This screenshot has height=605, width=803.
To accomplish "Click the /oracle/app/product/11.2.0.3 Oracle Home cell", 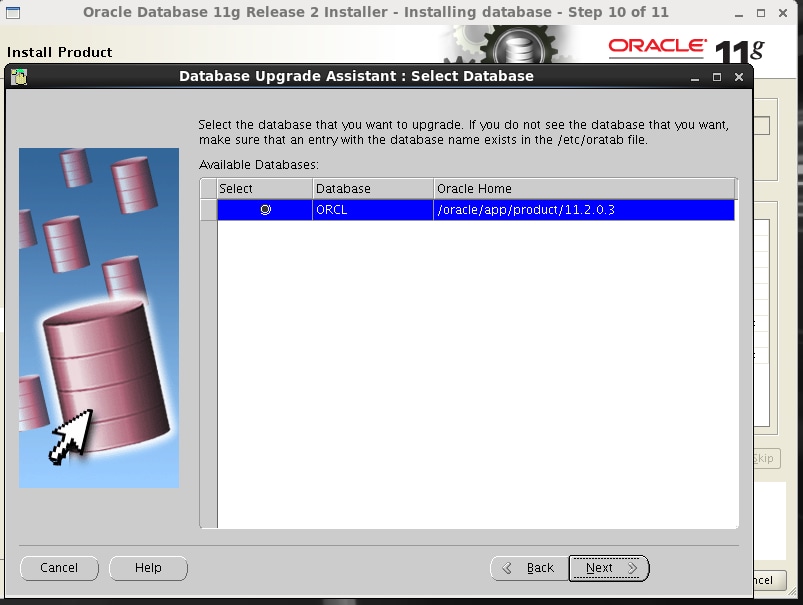I will pos(584,210).
